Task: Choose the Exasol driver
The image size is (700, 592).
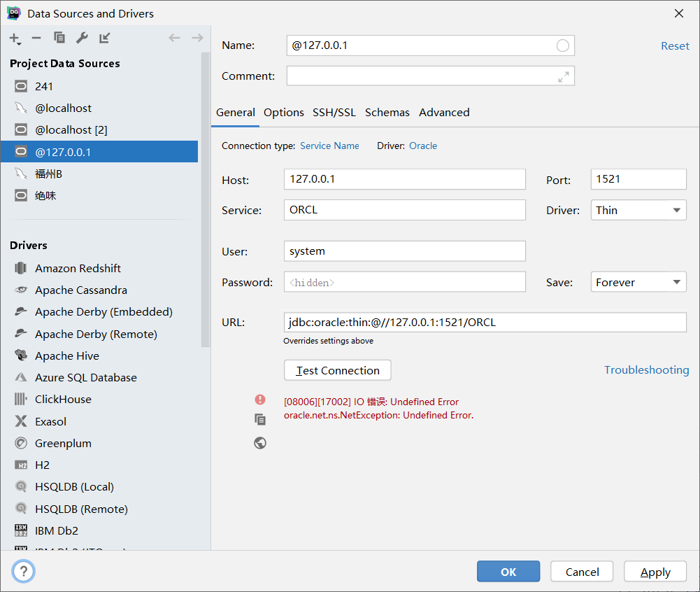Action: click(x=99, y=421)
